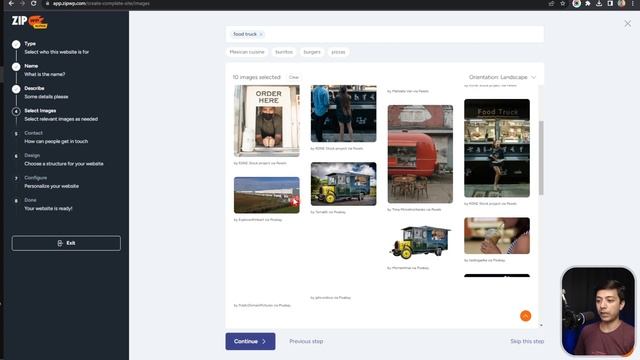Open browser extensions puzzle icon

point(588,3)
